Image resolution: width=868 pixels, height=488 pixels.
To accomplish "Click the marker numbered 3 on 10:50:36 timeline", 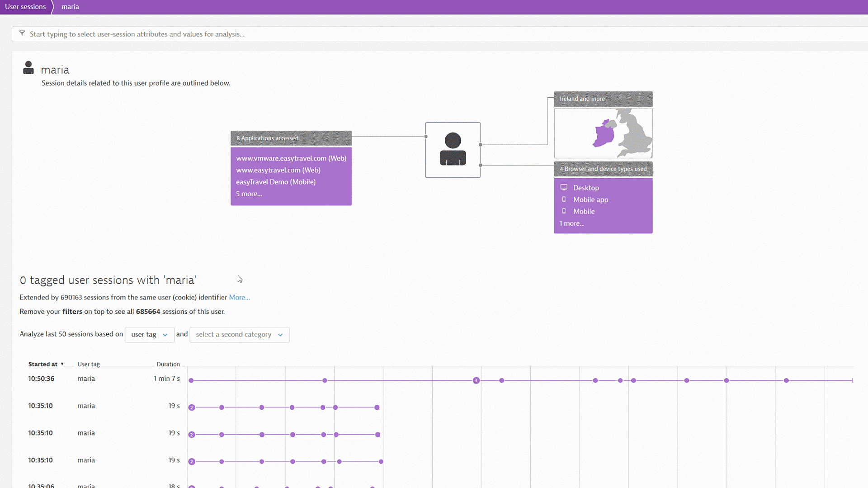I will (476, 380).
